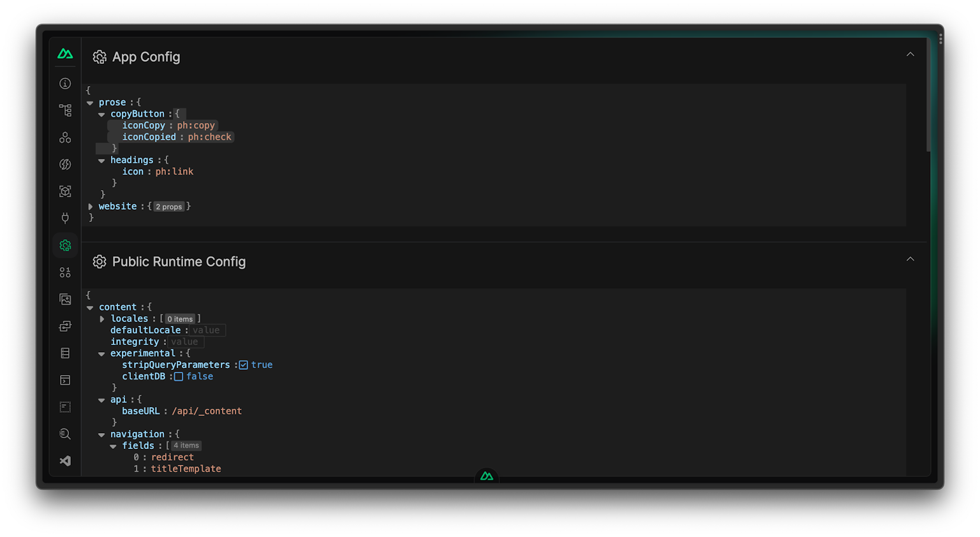
Task: Open the Imports lightning tab
Action: (65, 165)
